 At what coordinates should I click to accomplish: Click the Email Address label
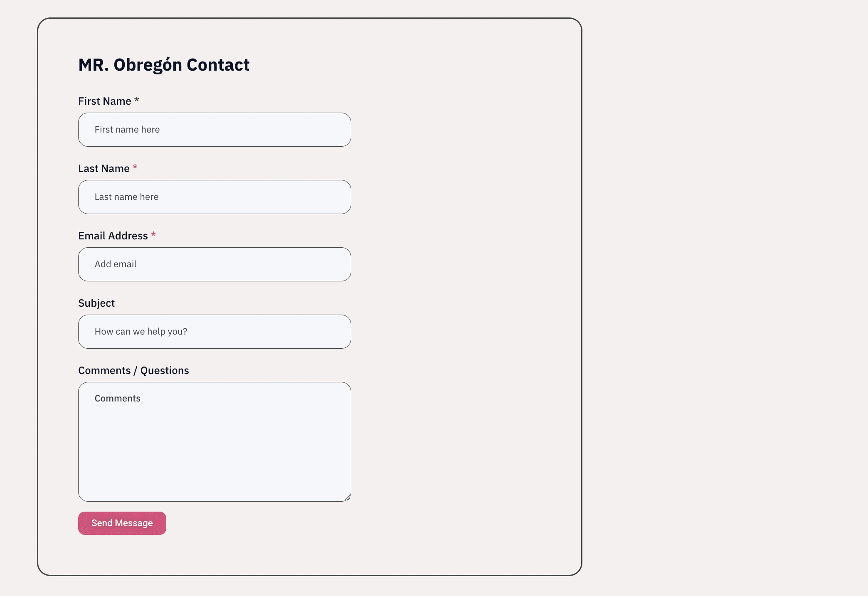coord(113,236)
